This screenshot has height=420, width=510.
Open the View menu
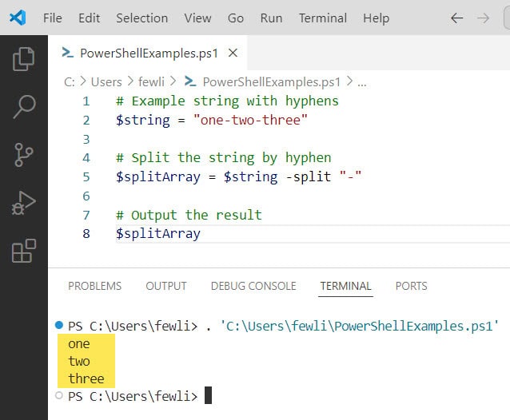click(197, 18)
